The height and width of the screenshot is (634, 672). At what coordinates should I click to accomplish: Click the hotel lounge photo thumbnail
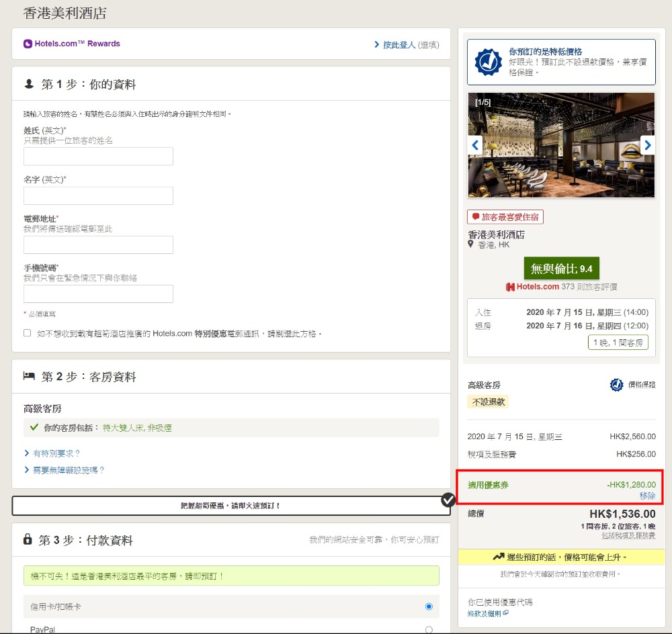click(x=561, y=145)
